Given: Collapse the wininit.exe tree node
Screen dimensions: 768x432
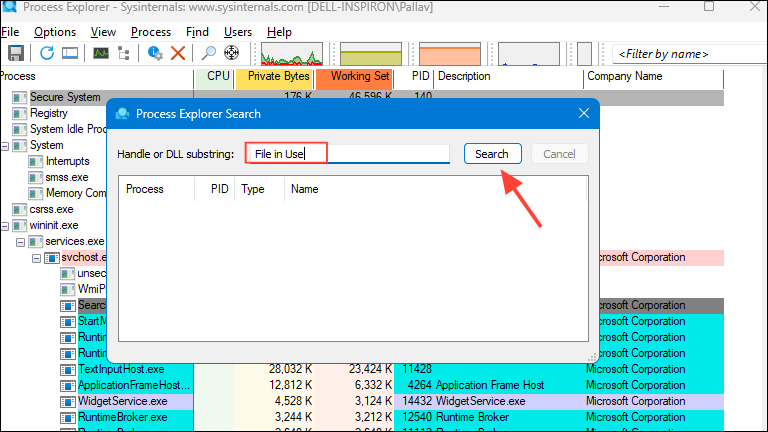Looking at the screenshot, I should 5,225.
